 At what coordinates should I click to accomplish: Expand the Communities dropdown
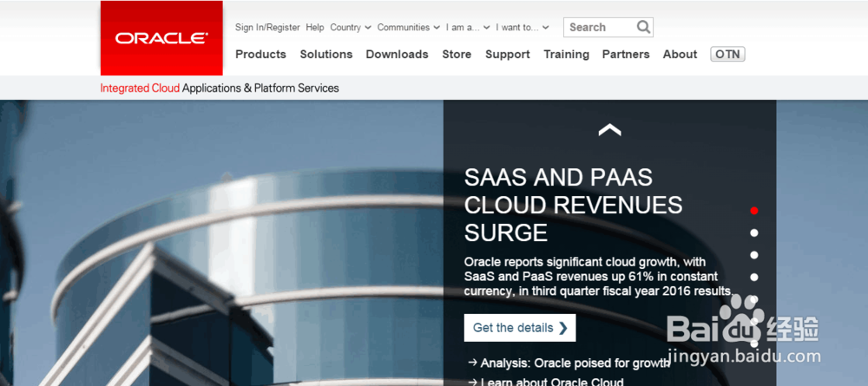tap(409, 27)
